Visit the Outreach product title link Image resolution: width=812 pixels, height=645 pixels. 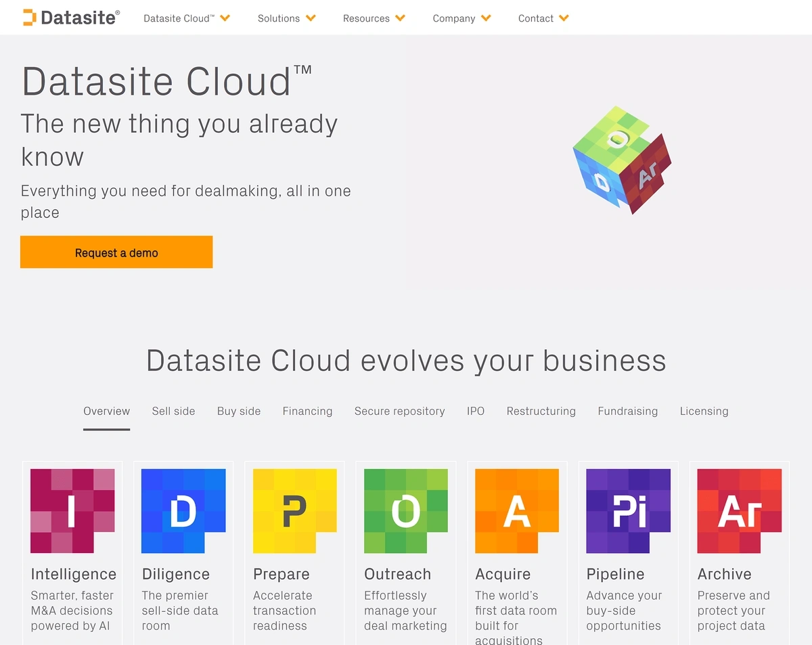[x=398, y=574]
